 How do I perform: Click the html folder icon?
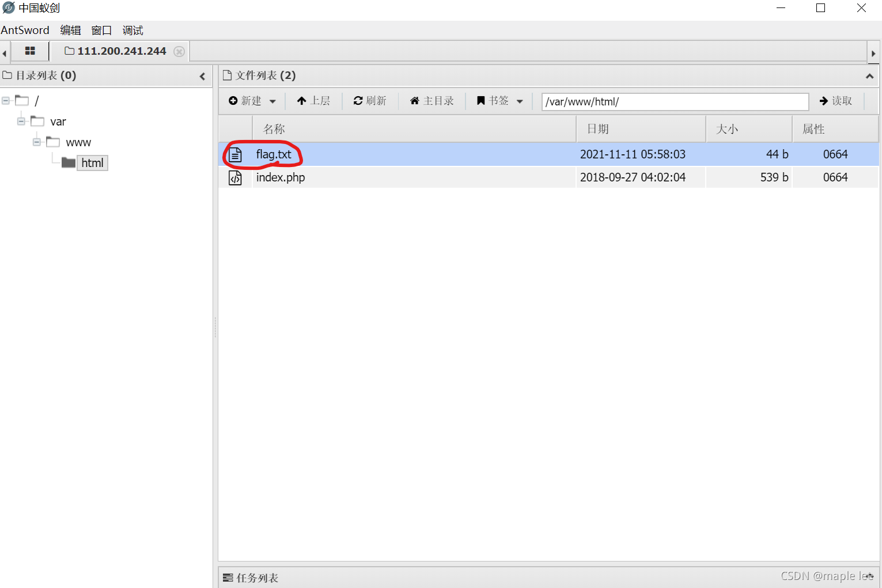coord(69,163)
